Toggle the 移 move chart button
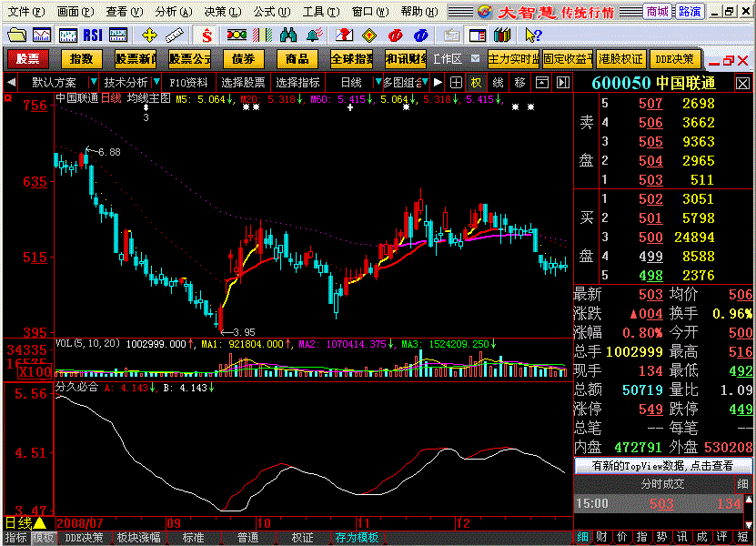The image size is (756, 546). pyautogui.click(x=519, y=83)
